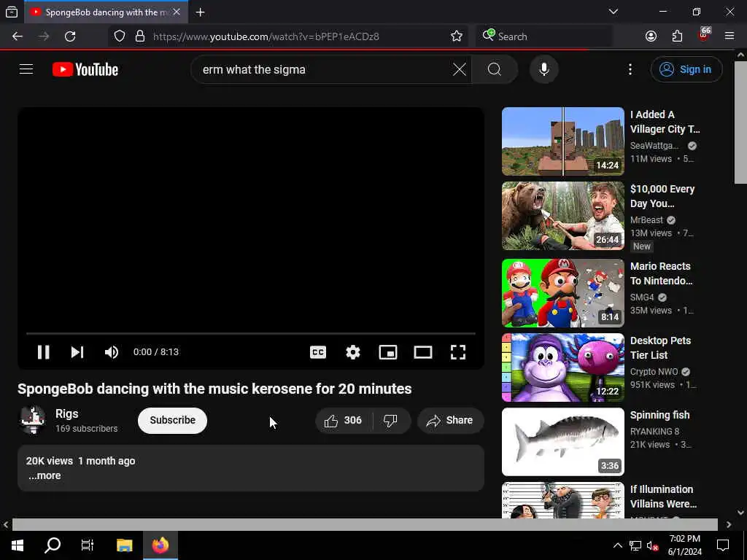The image size is (747, 560).
Task: Mute the video player volume
Action: (x=112, y=352)
